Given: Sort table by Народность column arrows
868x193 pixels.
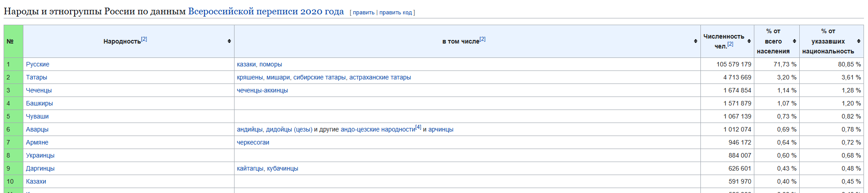Looking at the screenshot, I should tap(229, 41).
